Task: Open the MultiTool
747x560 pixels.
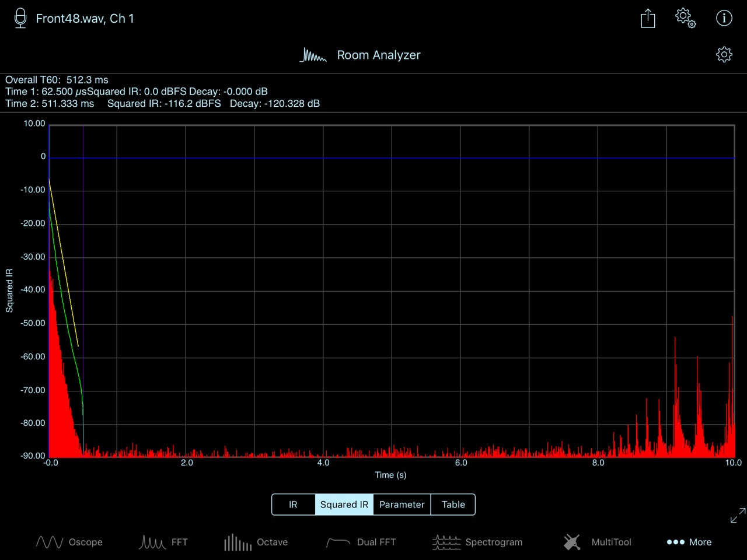Action: (x=597, y=542)
